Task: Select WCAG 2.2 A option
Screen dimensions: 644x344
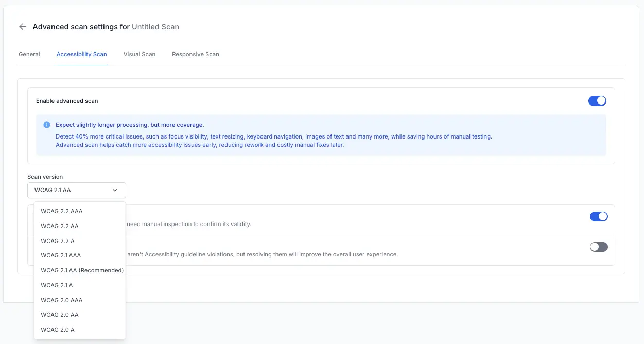Action: (x=58, y=241)
